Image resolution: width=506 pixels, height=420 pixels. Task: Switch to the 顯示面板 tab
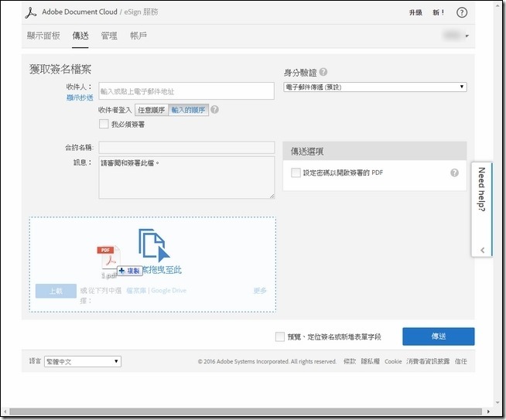43,36
